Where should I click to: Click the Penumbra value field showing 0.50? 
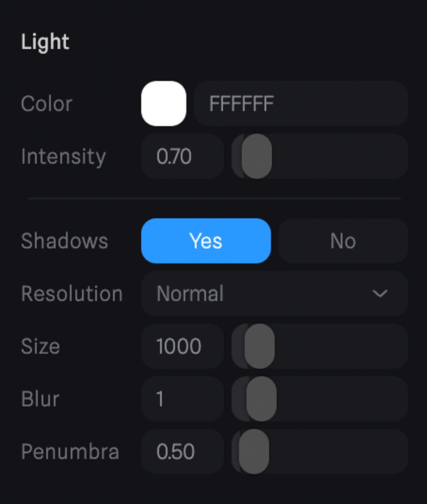(x=182, y=451)
